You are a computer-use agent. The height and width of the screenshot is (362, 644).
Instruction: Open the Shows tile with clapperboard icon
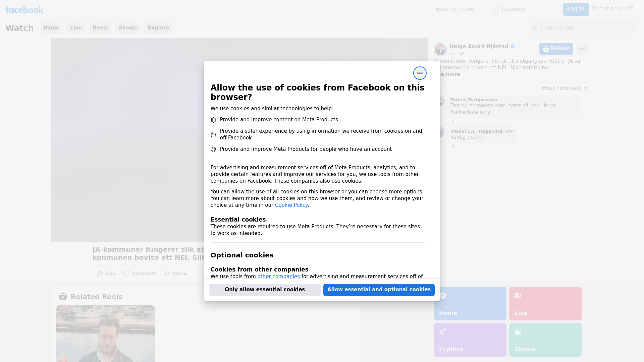[x=545, y=340]
